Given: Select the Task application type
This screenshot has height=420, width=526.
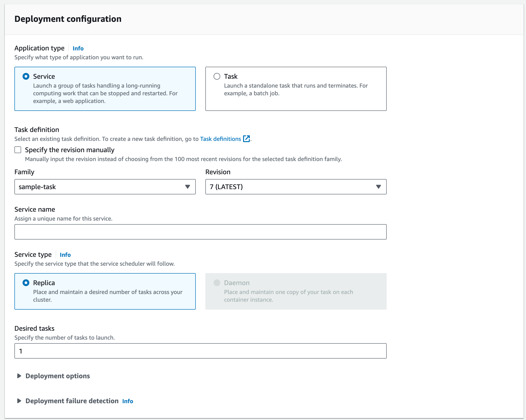Looking at the screenshot, I should (217, 76).
